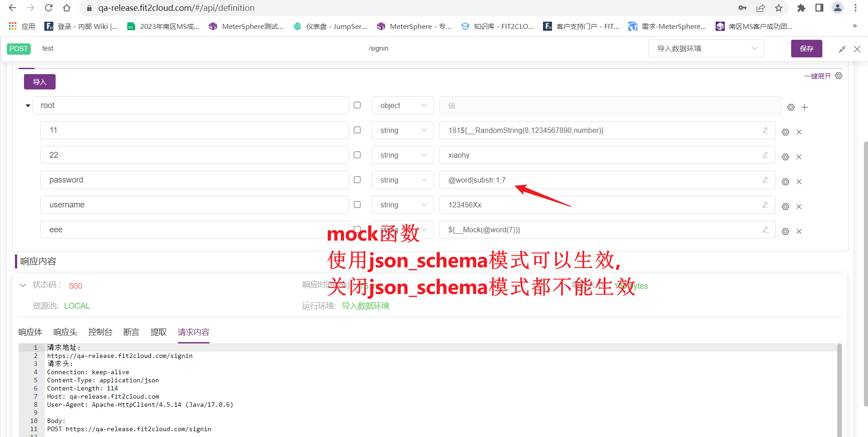Enable the checkbox for the password field
The height and width of the screenshot is (437, 868).
(357, 180)
